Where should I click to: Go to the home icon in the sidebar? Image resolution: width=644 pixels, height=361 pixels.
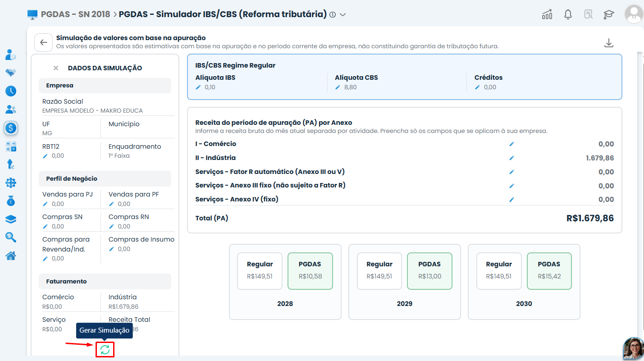[11, 256]
